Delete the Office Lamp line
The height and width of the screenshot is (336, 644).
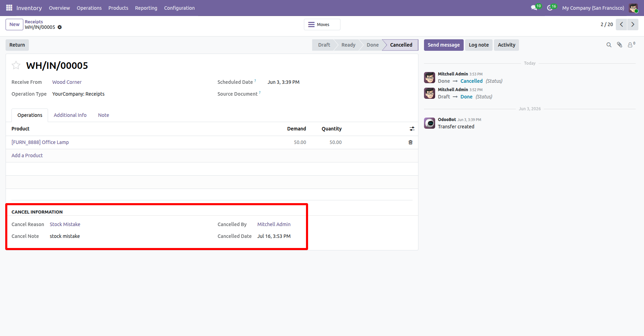(x=410, y=142)
